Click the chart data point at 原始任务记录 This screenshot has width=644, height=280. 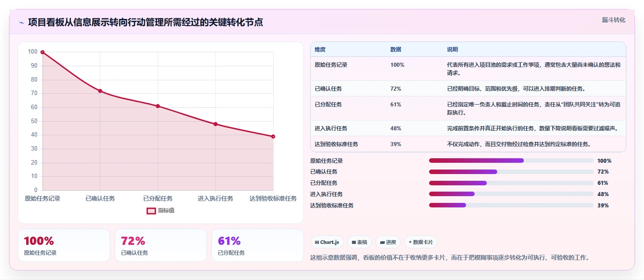tap(42, 52)
